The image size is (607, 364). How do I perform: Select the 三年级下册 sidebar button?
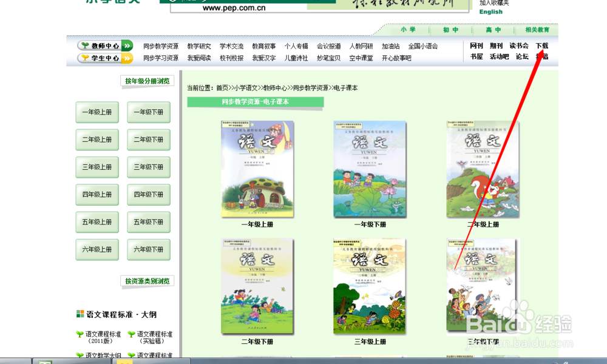point(149,167)
